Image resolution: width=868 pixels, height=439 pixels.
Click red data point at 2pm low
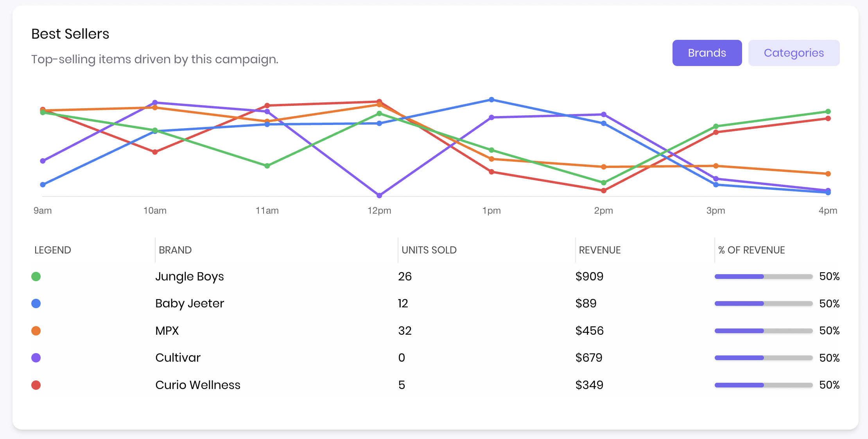tap(604, 191)
